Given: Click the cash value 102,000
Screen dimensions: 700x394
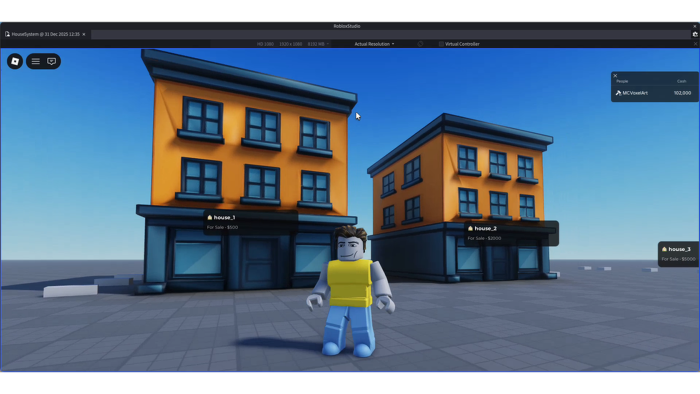Looking at the screenshot, I should (x=682, y=93).
